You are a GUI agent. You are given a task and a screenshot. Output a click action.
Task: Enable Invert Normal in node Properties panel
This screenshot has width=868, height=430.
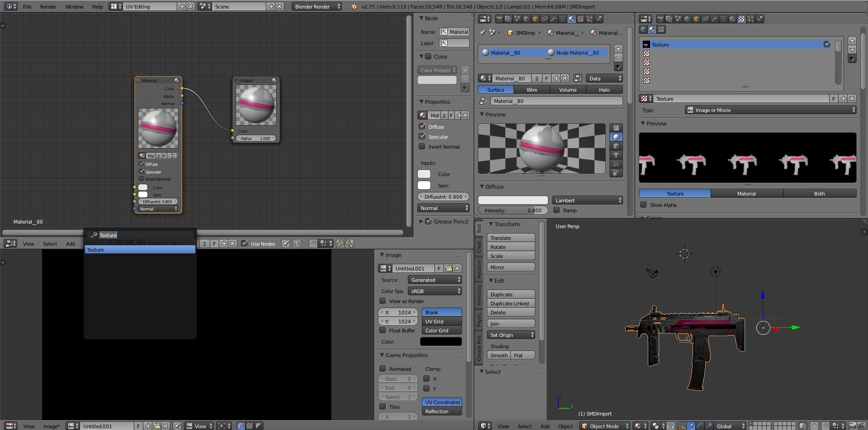click(x=422, y=146)
